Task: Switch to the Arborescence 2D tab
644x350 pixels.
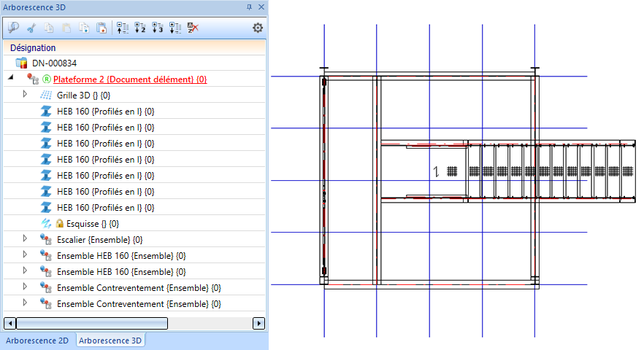Action: point(37,341)
